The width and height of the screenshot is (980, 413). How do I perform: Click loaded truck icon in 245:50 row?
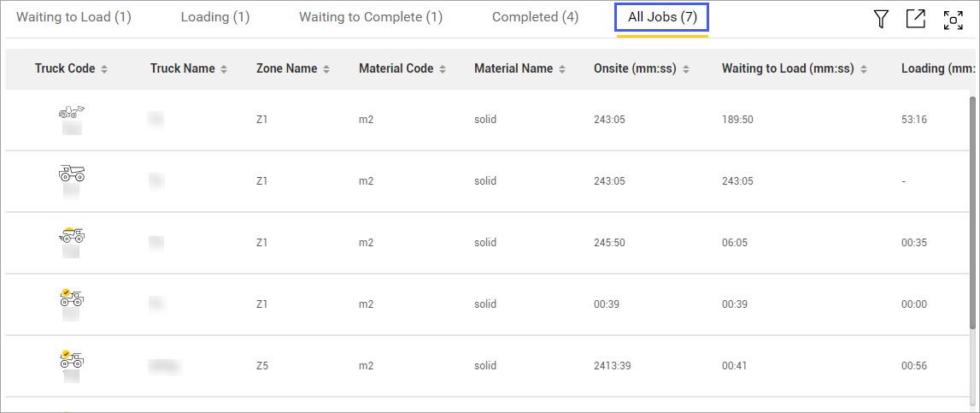coord(72,235)
